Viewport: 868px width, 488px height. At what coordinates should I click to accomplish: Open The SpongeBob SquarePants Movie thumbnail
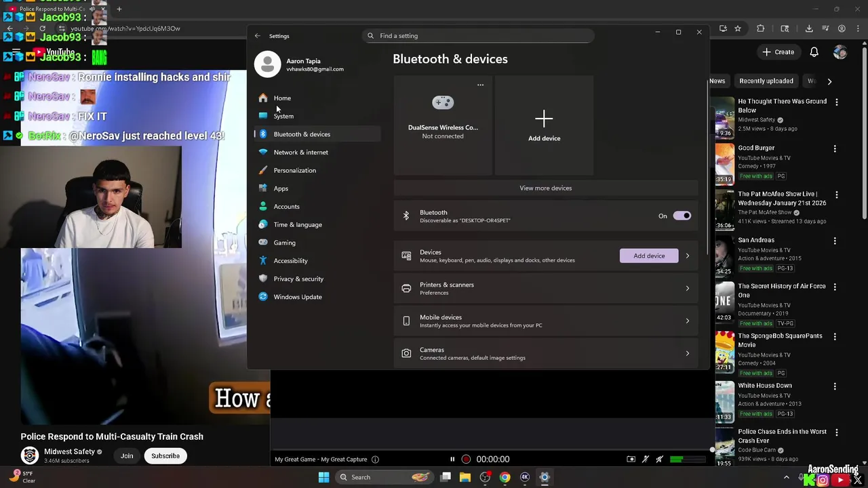point(724,351)
